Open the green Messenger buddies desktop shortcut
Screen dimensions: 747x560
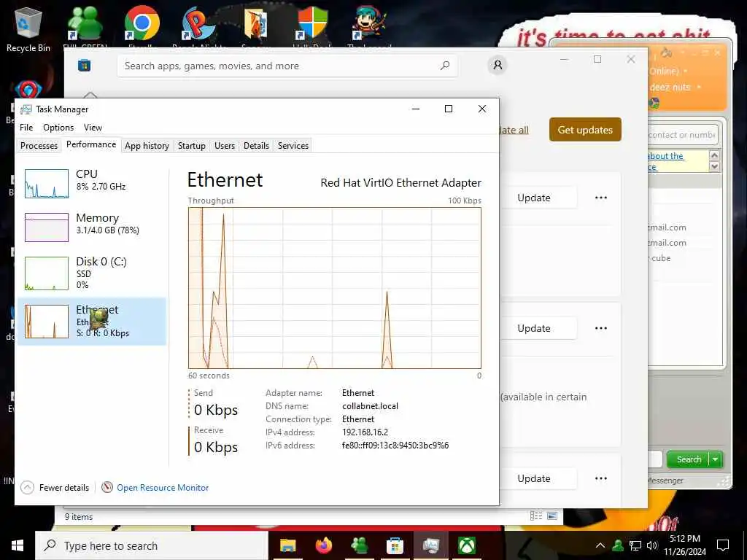85,23
